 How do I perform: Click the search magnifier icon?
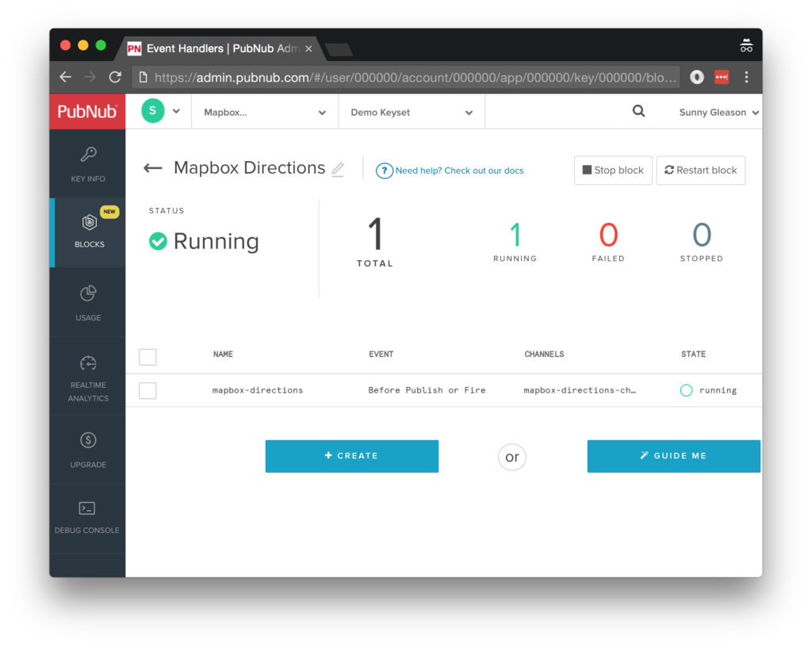(x=638, y=111)
